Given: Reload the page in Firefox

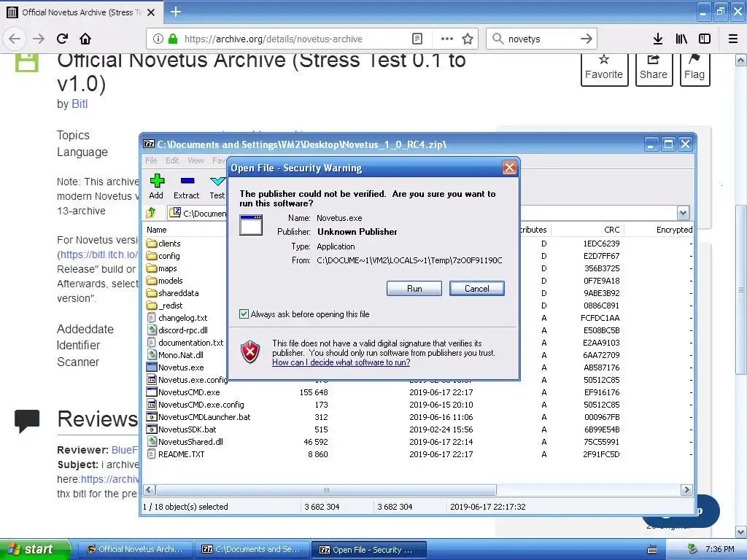Looking at the screenshot, I should (62, 39).
